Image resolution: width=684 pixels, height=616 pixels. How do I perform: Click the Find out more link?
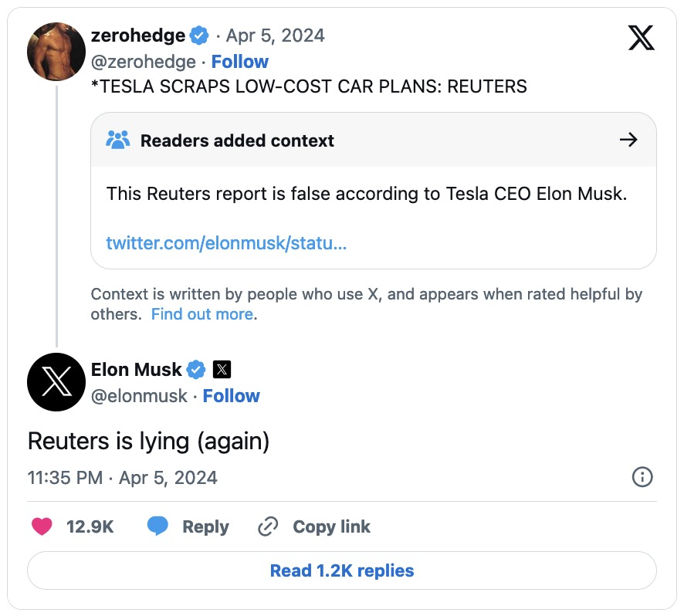pyautogui.click(x=202, y=314)
